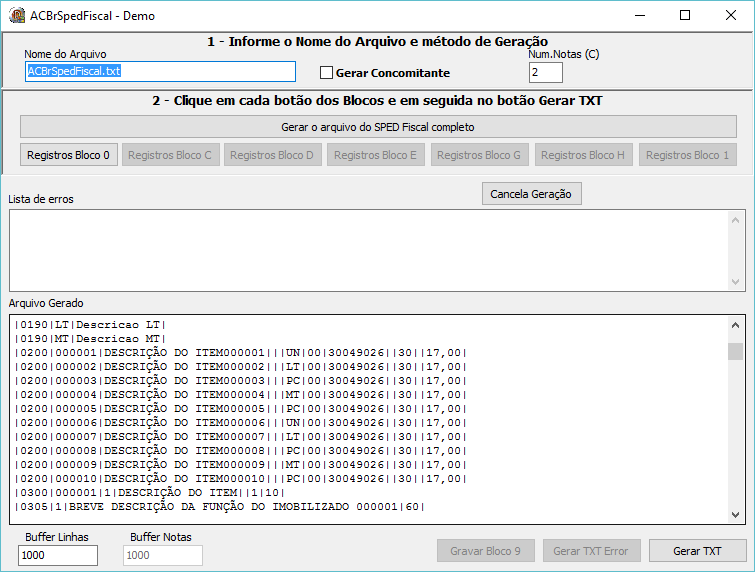Click the line '|0190|LT|Descricao LT|'
This screenshot has height=572, width=755.
(x=90, y=325)
